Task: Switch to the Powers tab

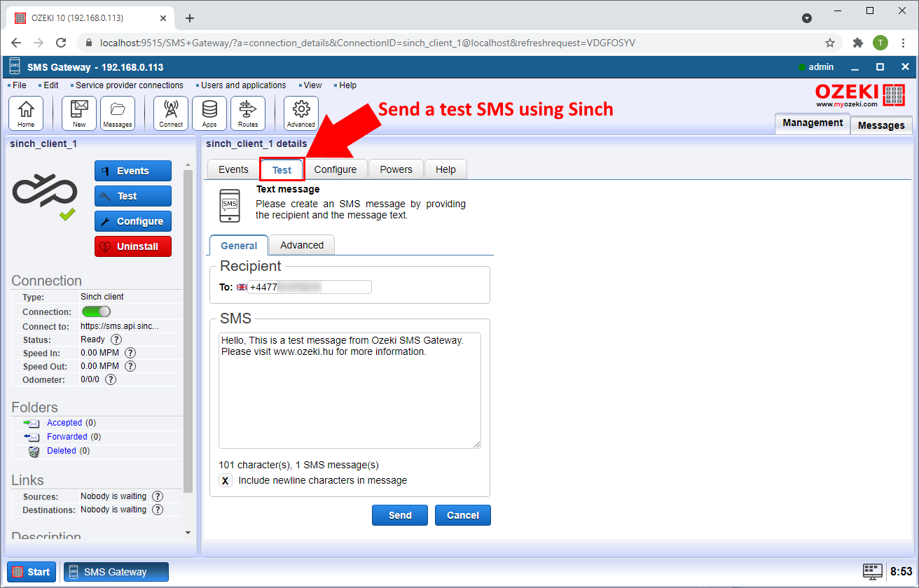Action: tap(396, 169)
